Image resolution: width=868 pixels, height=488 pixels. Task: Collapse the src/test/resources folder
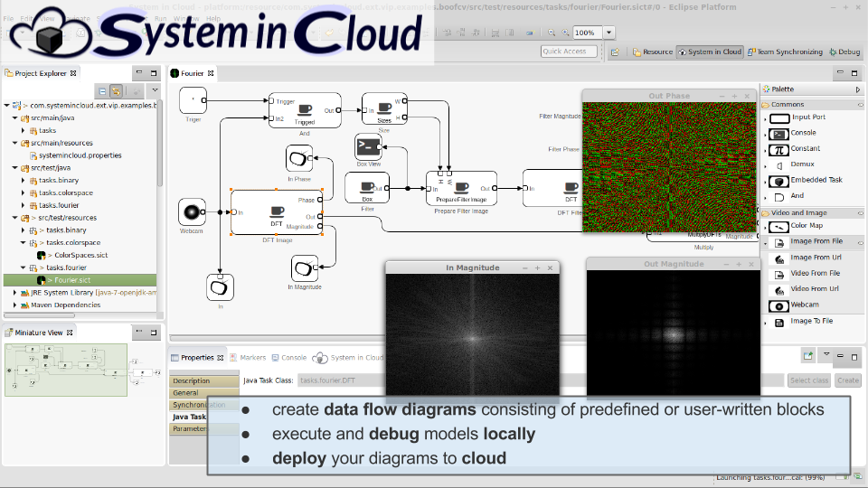click(15, 218)
